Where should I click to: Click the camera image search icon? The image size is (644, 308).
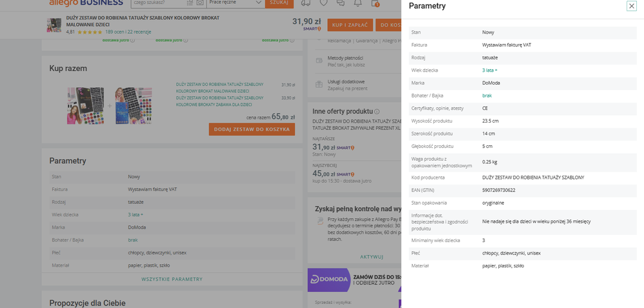[200, 3]
